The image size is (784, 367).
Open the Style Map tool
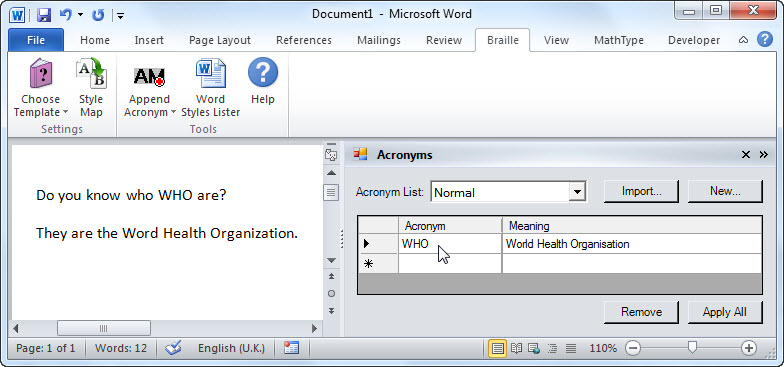[x=91, y=88]
